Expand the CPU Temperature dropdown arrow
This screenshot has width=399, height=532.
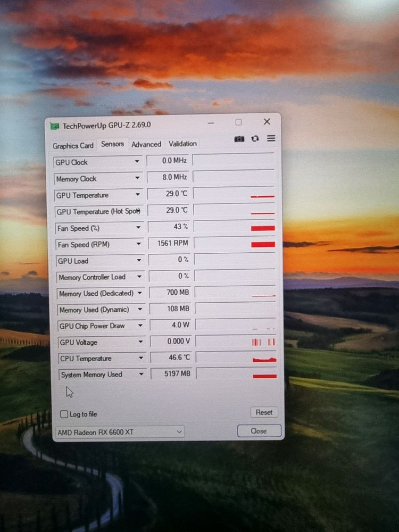(x=141, y=359)
